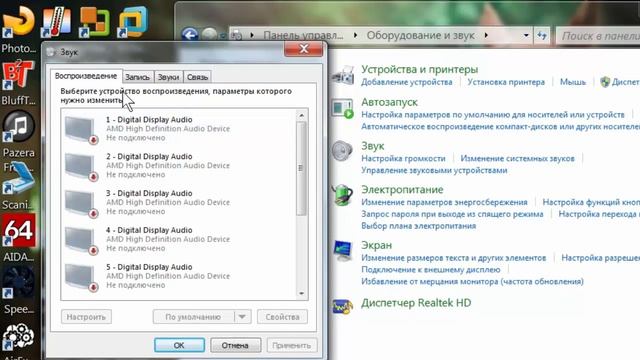Open Запрос пароля при выходе из спящего режима
The image size is (640, 360).
[x=452, y=214]
